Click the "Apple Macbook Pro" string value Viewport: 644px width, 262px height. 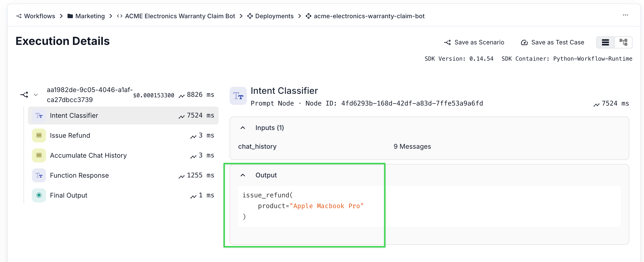(x=326, y=206)
